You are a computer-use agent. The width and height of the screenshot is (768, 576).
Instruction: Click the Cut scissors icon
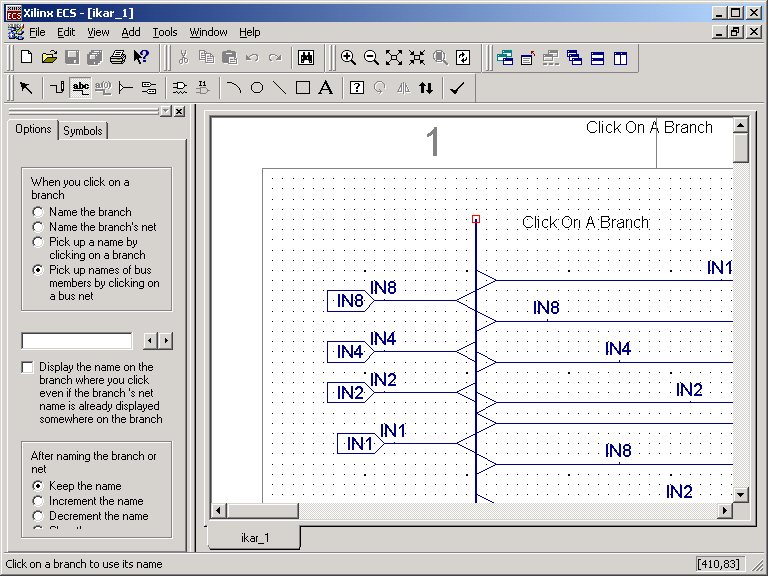pos(184,58)
